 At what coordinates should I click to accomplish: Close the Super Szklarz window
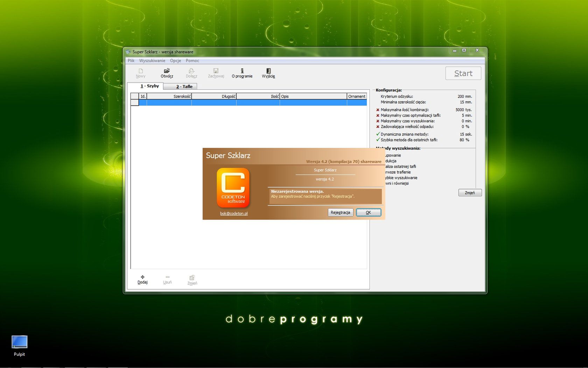pos(477,50)
